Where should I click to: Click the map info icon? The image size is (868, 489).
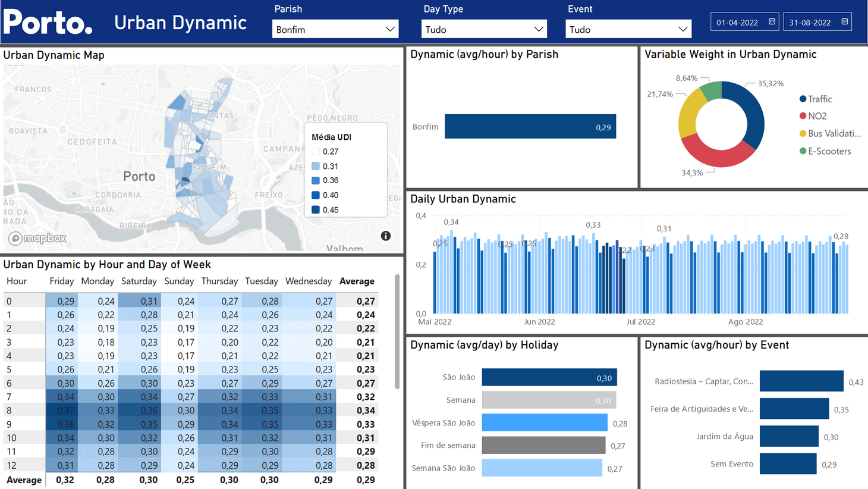[386, 236]
